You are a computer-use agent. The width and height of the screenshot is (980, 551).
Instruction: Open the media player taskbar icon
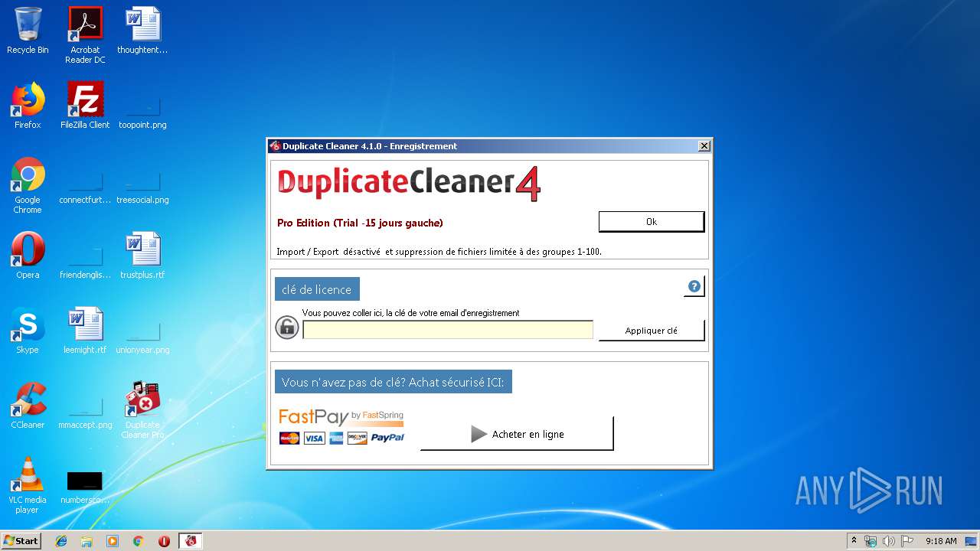click(113, 541)
